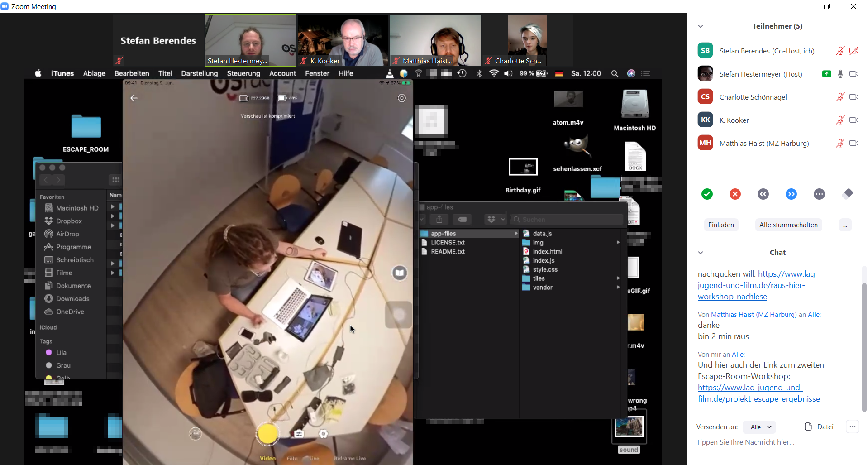Click the green Yes reaction icon
The height and width of the screenshot is (465, 868).
[707, 194]
